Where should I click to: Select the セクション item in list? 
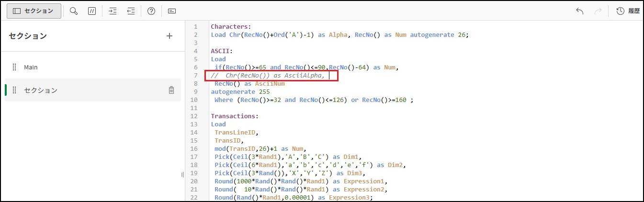(41, 90)
